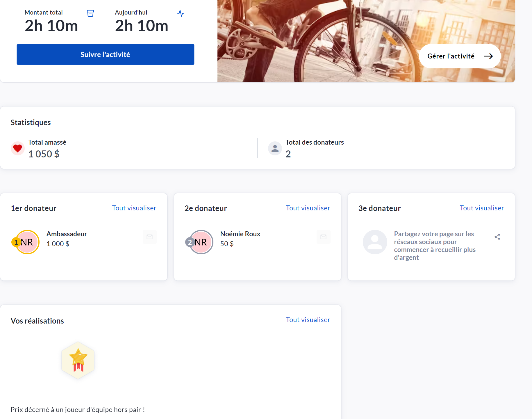Click the star medal achievement badge

point(78,361)
